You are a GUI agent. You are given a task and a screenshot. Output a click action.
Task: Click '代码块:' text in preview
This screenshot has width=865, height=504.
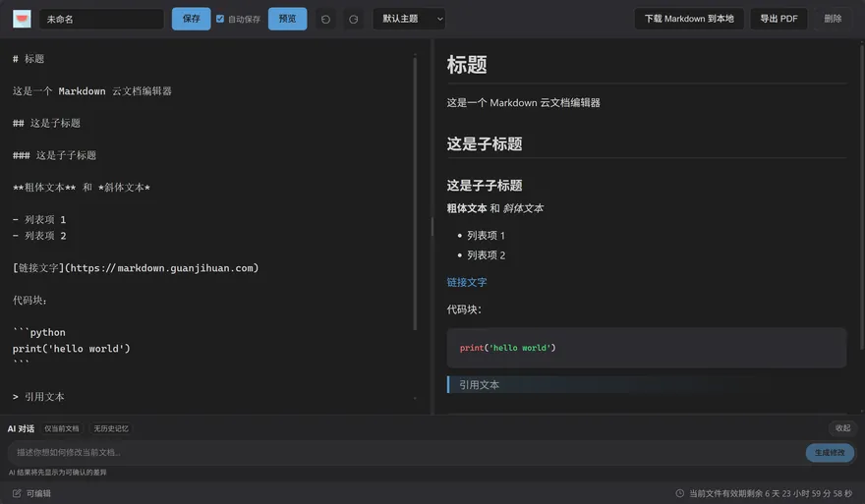(x=464, y=309)
